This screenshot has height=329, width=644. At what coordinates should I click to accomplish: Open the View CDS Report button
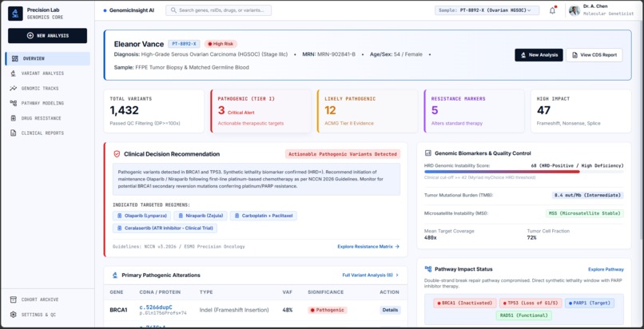(x=594, y=55)
